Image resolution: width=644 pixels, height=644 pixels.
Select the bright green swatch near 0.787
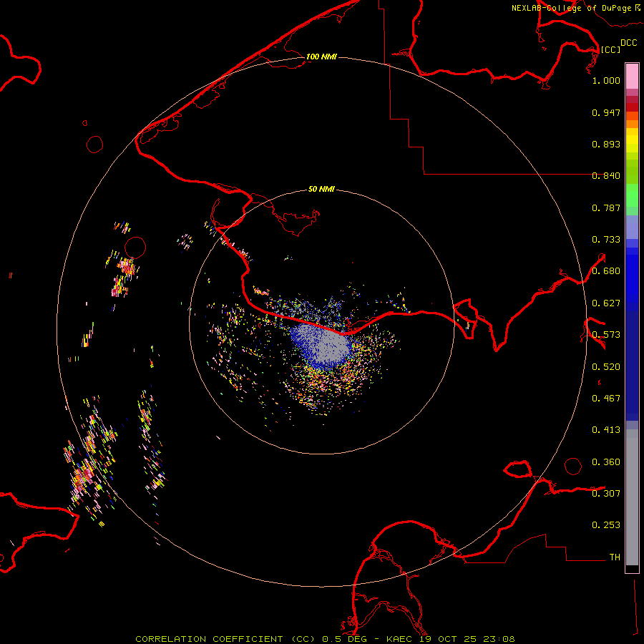tap(632, 200)
